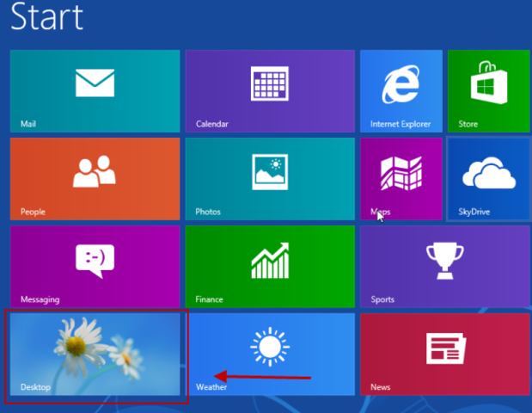Open the Sports trophy tile

point(445,266)
